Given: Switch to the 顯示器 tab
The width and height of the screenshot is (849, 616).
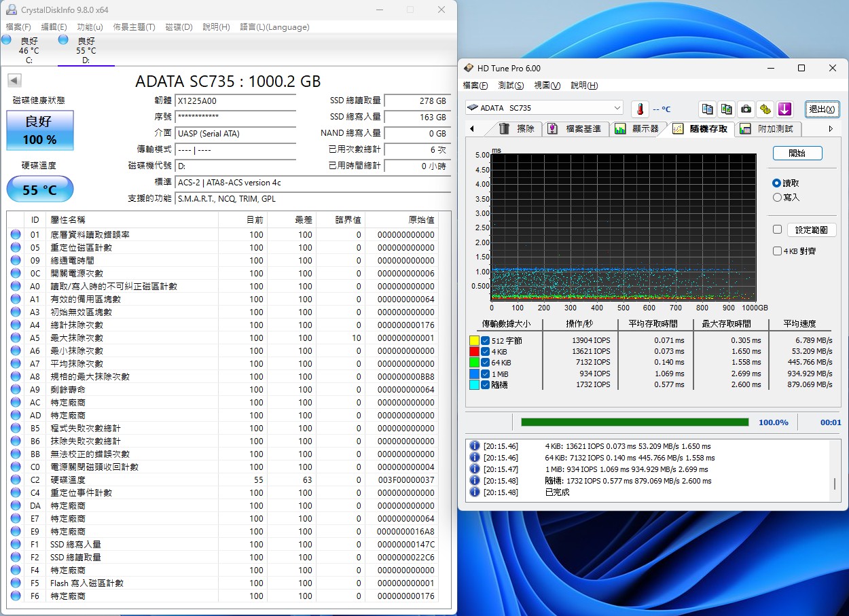Looking at the screenshot, I should (638, 128).
